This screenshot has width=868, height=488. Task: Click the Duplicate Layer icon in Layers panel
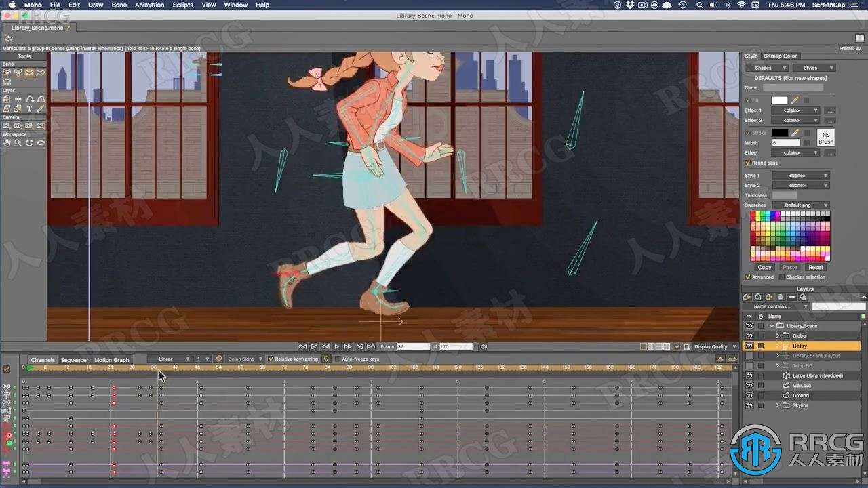(758, 297)
